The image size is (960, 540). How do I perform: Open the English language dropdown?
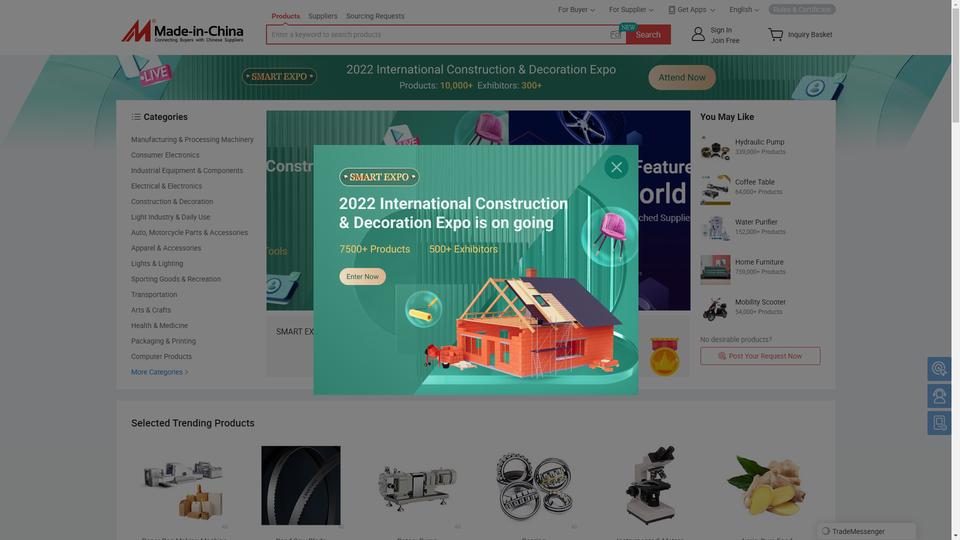[743, 10]
